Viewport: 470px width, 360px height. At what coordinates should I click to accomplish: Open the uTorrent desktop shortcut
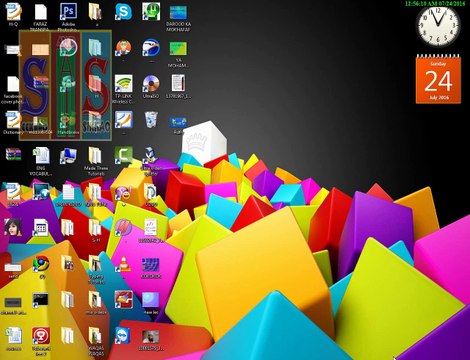click(151, 11)
